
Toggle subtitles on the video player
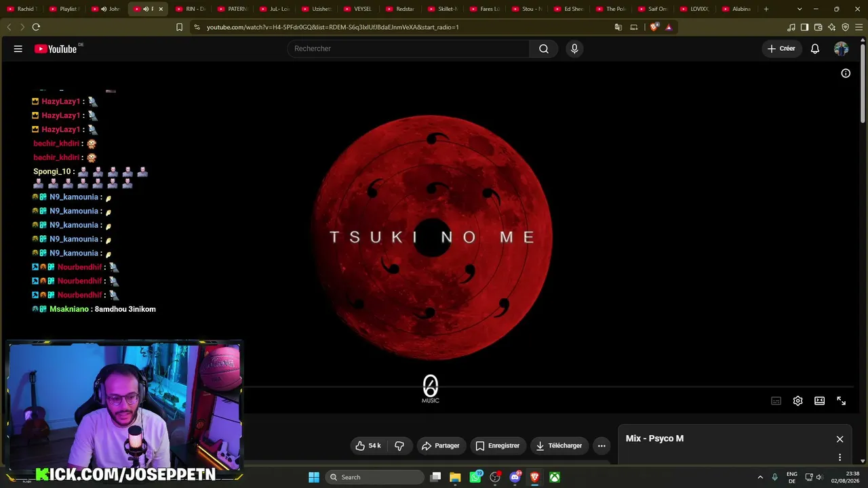pos(776,401)
